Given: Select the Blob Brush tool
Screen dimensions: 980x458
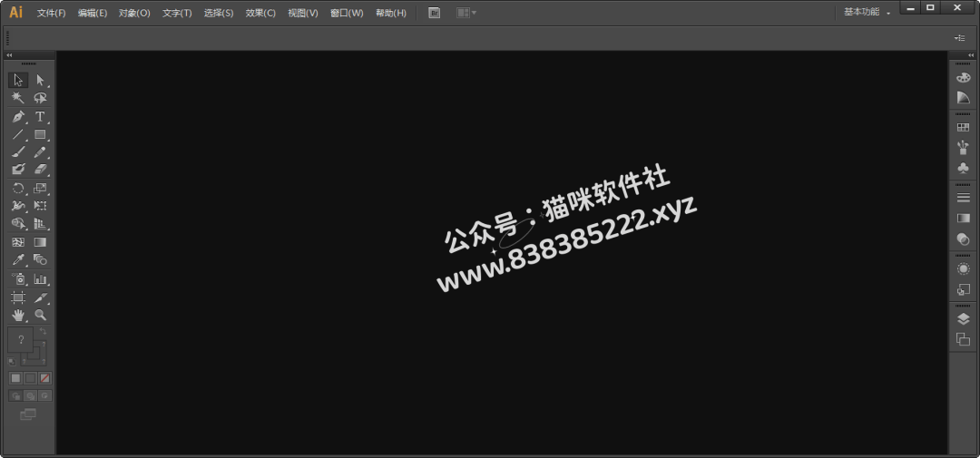Looking at the screenshot, I should (18, 170).
